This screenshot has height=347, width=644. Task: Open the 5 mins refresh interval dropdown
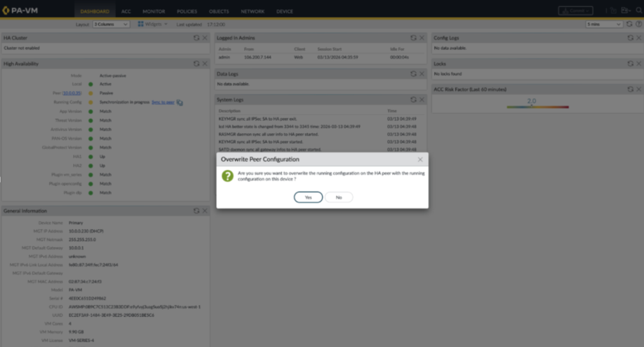tap(604, 24)
